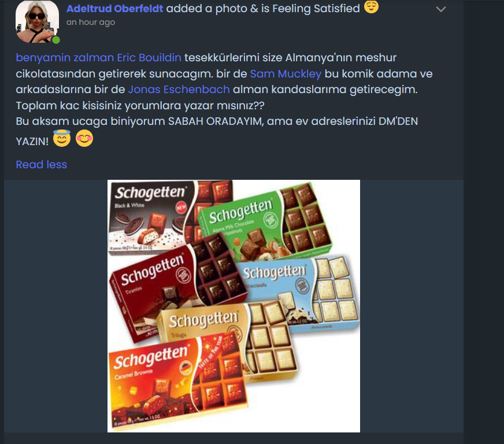Click the blushing smile emoji
The width and height of the screenshot is (504, 444).
84,139
